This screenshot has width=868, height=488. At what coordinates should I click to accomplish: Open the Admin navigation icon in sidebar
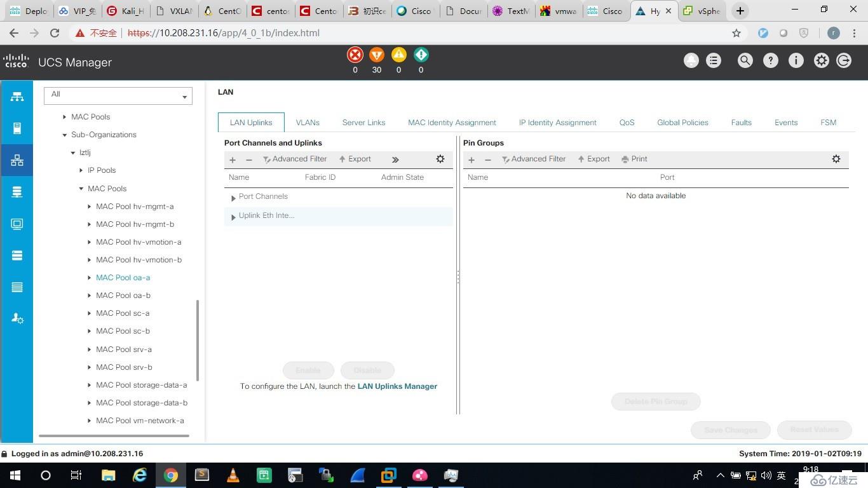tap(17, 319)
